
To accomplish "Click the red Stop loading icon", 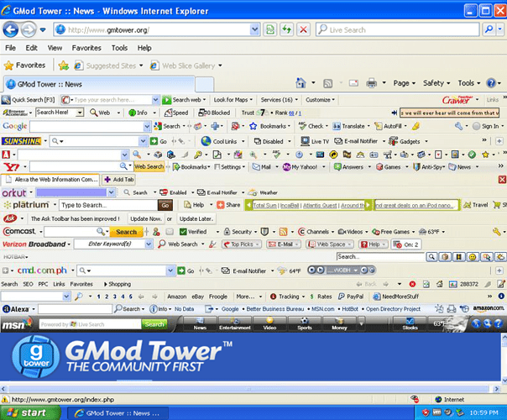I will tap(303, 29).
